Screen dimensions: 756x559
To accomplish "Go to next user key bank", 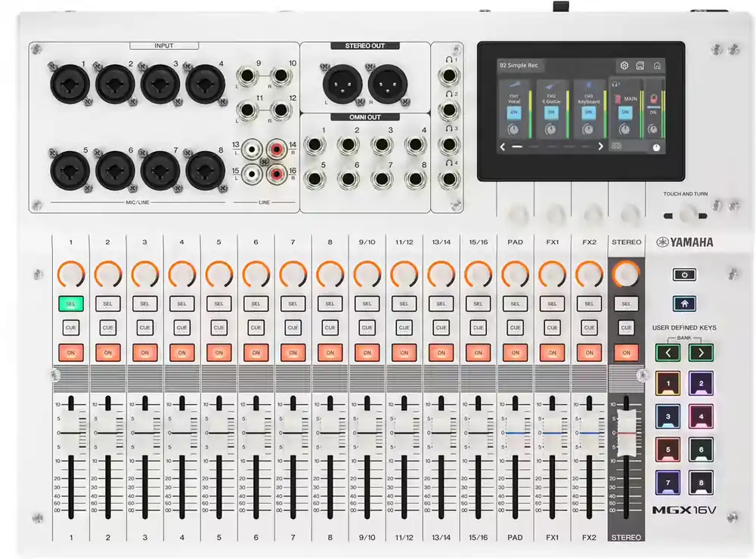I will pos(701,353).
